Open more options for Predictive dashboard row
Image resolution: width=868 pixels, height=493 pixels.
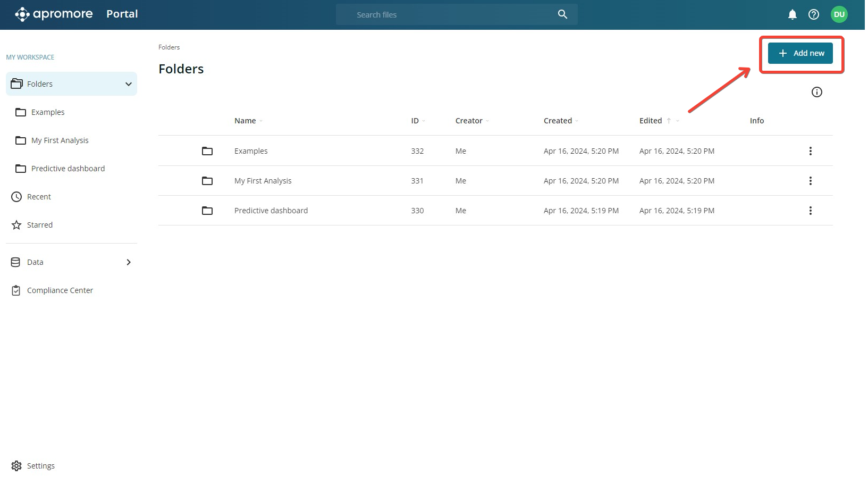[x=810, y=211]
